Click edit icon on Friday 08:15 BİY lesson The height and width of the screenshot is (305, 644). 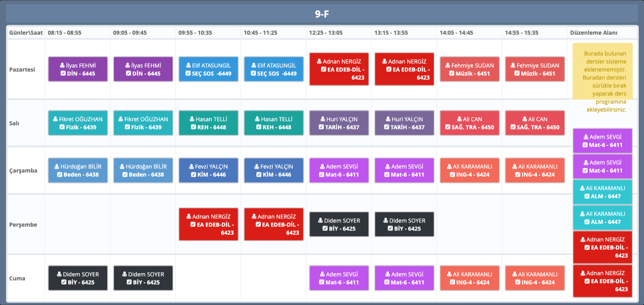(64, 282)
